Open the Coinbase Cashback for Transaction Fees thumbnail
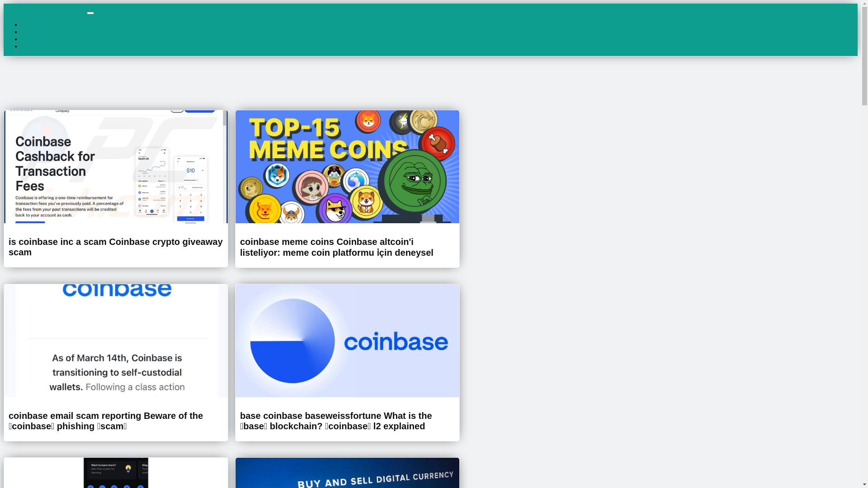 click(116, 167)
